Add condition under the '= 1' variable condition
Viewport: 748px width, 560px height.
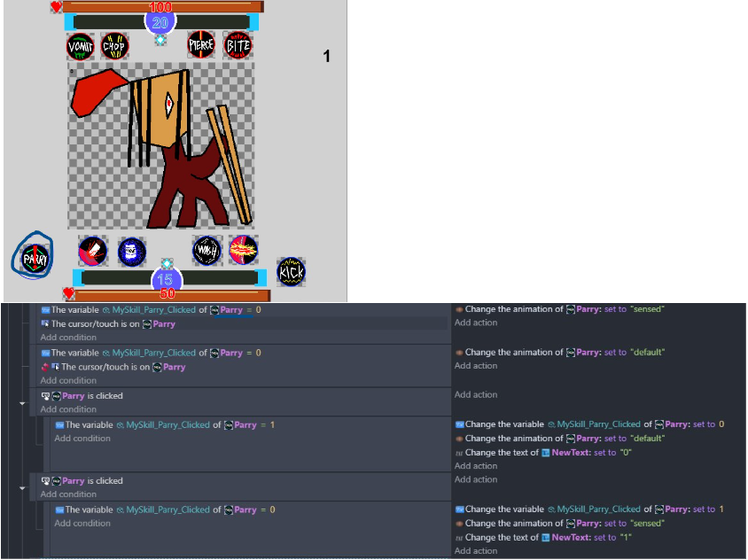point(82,439)
